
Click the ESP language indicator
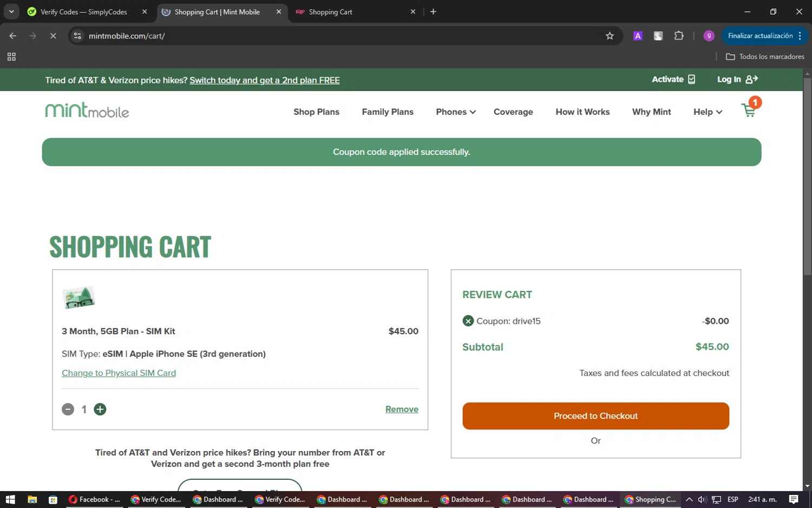coord(733,499)
